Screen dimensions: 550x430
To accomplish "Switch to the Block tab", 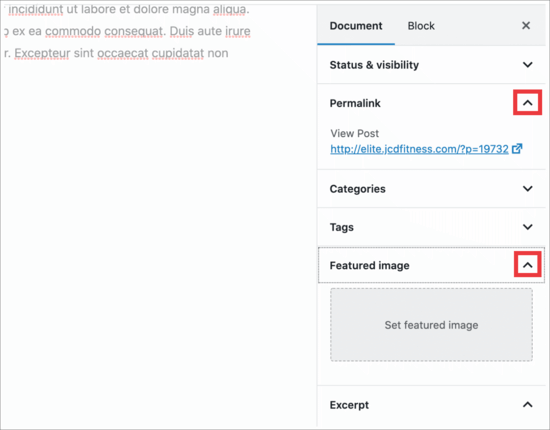I will click(421, 26).
